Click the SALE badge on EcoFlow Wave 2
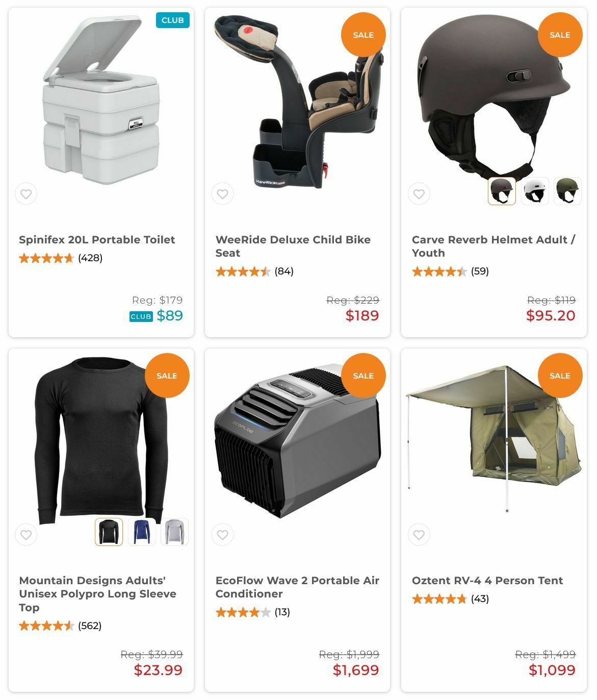 [363, 376]
